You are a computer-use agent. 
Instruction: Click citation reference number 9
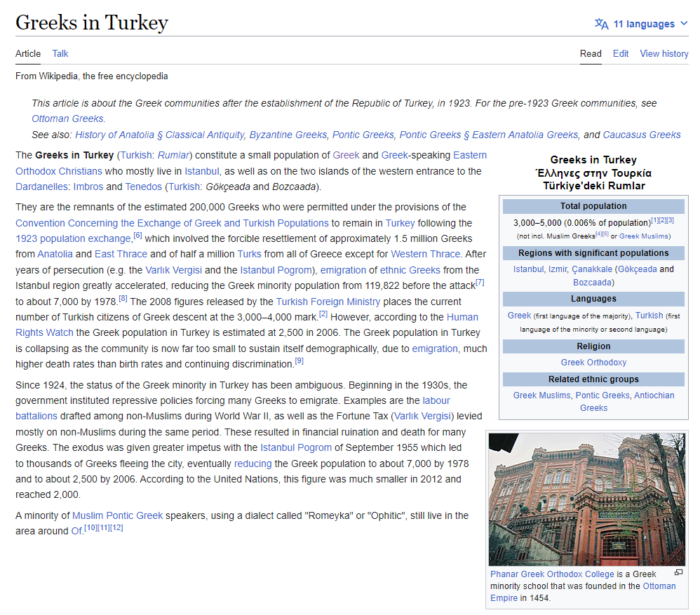tap(299, 362)
